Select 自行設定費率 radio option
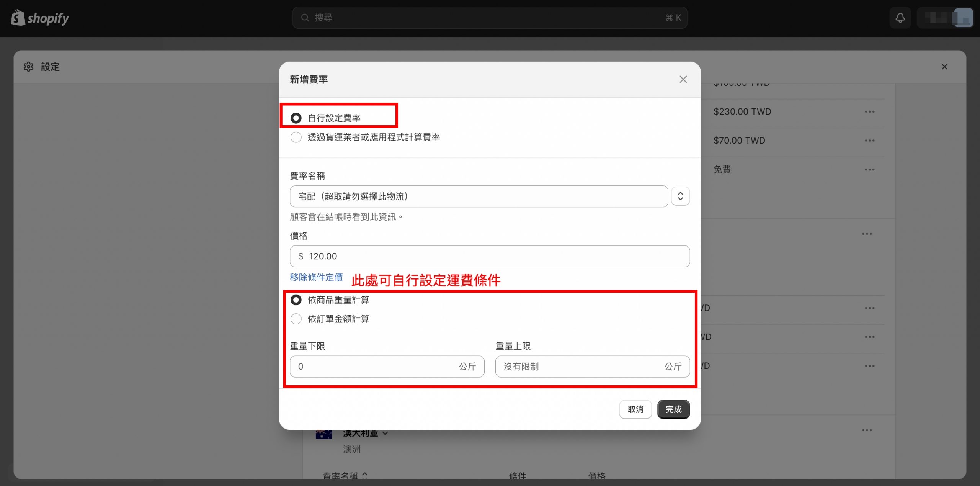The image size is (980, 486). tap(296, 118)
